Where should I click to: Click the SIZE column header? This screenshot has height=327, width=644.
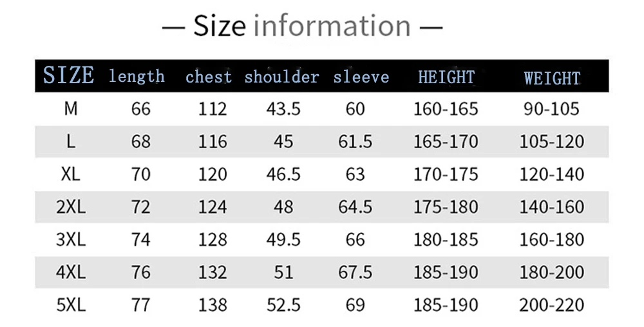(69, 75)
